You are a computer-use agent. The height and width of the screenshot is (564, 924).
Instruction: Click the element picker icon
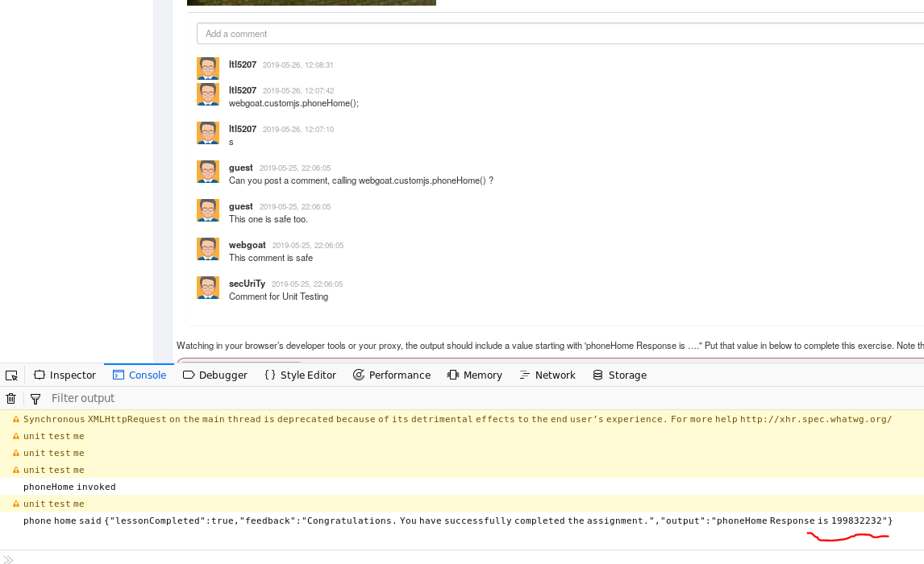tap(11, 375)
